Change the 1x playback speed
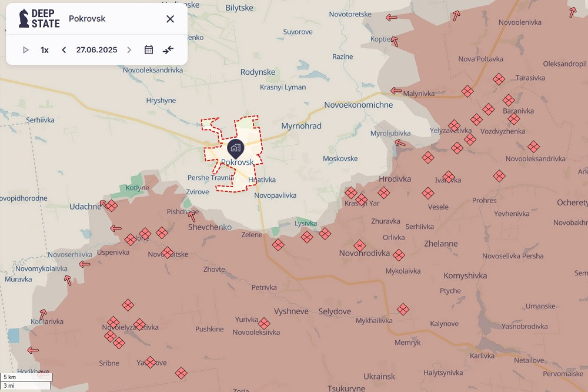This screenshot has height=392, width=588. pyautogui.click(x=45, y=49)
